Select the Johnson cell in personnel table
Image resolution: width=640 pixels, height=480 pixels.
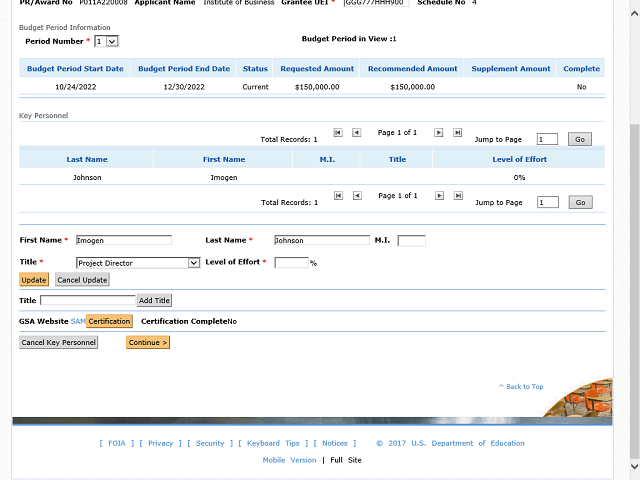pos(87,178)
